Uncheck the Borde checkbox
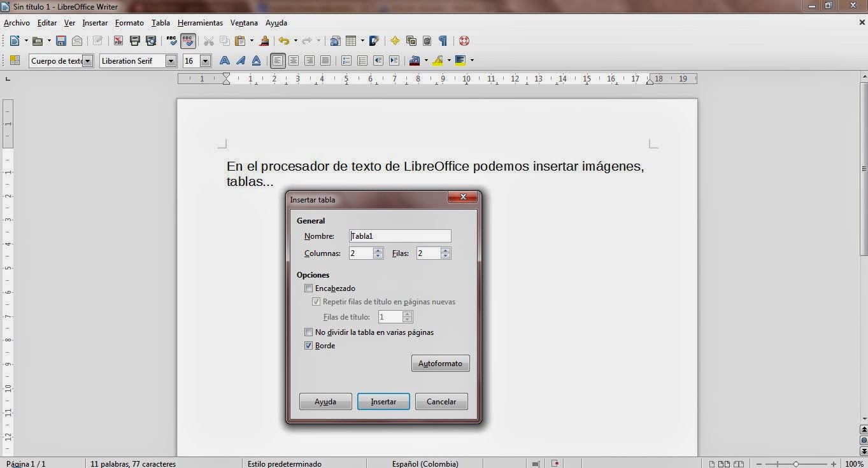Screen dimensions: 868x468 309,346
